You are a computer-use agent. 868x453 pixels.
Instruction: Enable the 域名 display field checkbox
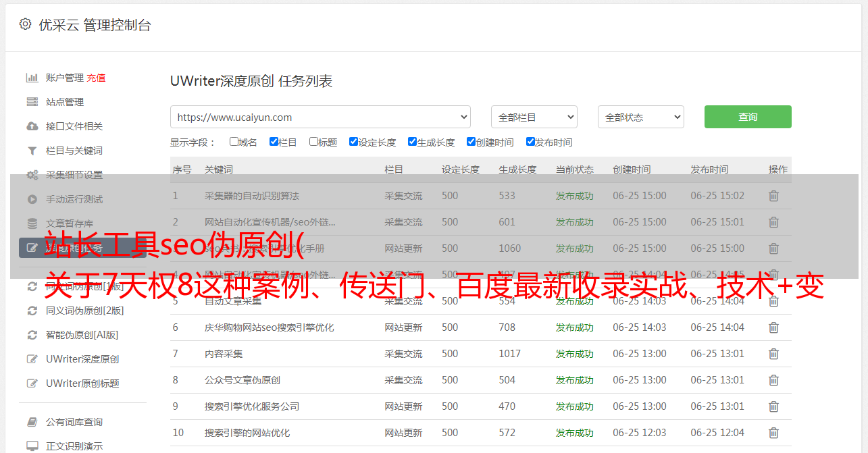[x=234, y=142]
